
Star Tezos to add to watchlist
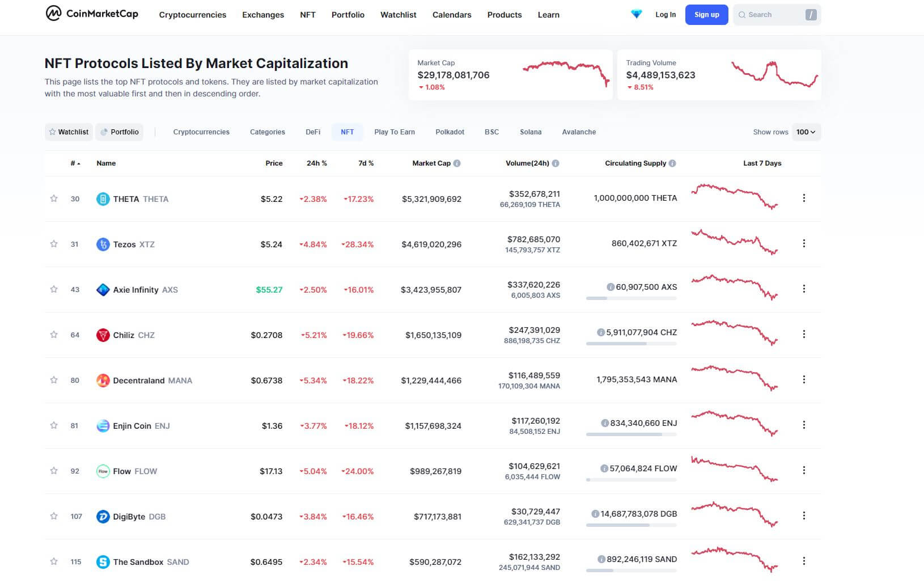pyautogui.click(x=54, y=244)
